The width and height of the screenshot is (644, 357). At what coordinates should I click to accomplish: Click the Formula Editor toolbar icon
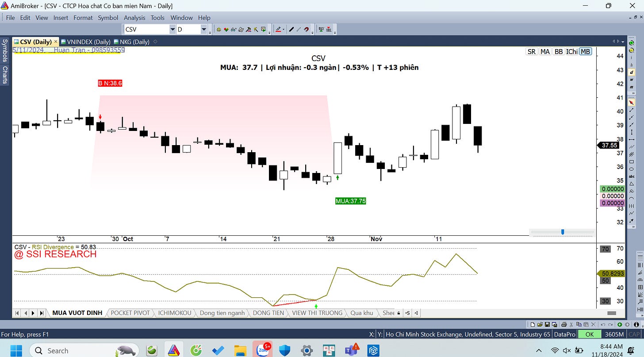tap(241, 30)
